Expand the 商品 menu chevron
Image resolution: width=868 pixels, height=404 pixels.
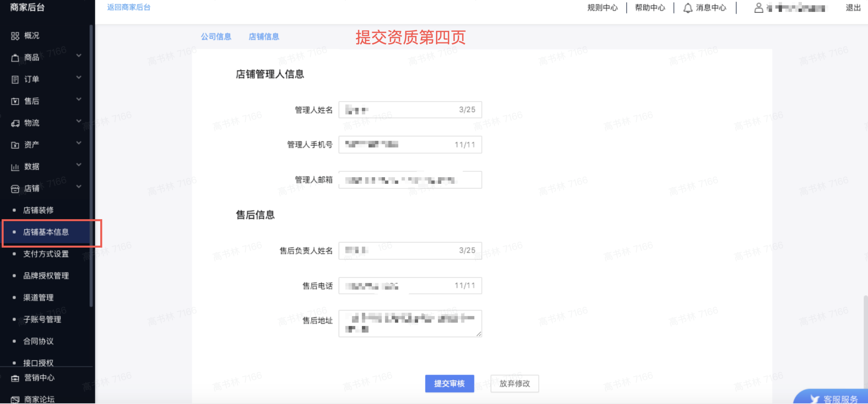click(x=79, y=55)
